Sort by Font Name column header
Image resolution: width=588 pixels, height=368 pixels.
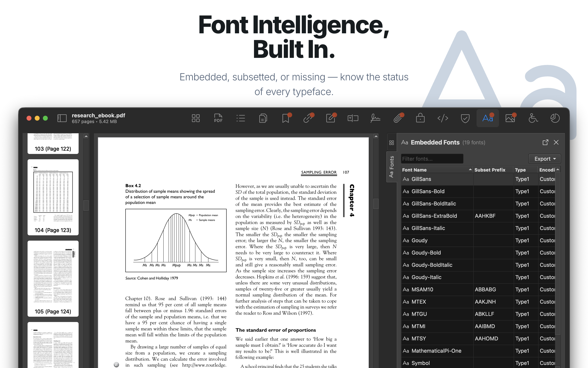coord(437,170)
